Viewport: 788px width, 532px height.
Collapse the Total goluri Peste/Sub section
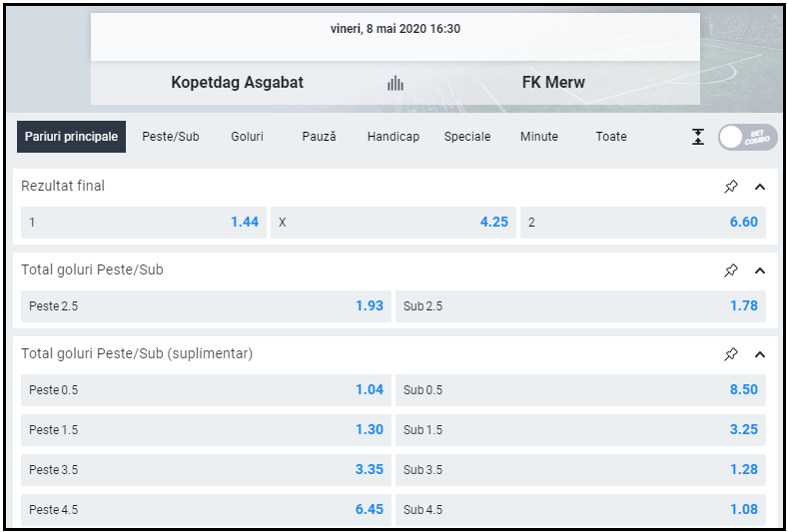[760, 270]
